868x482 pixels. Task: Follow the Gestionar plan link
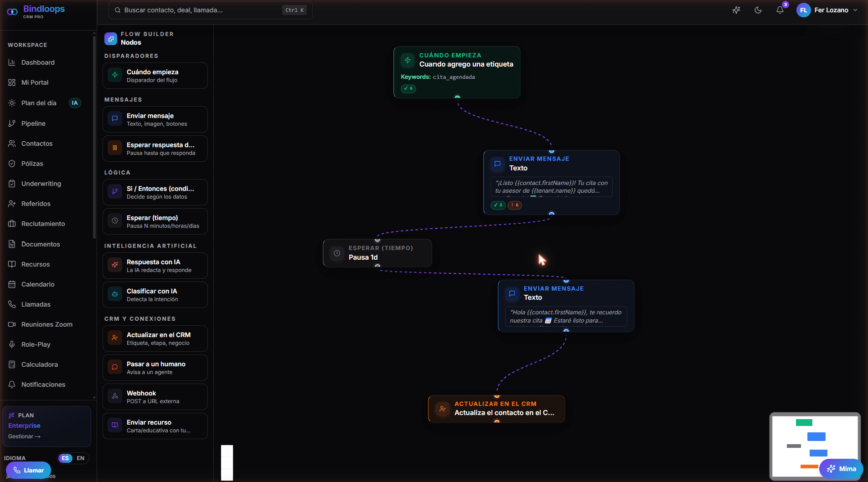[24, 436]
